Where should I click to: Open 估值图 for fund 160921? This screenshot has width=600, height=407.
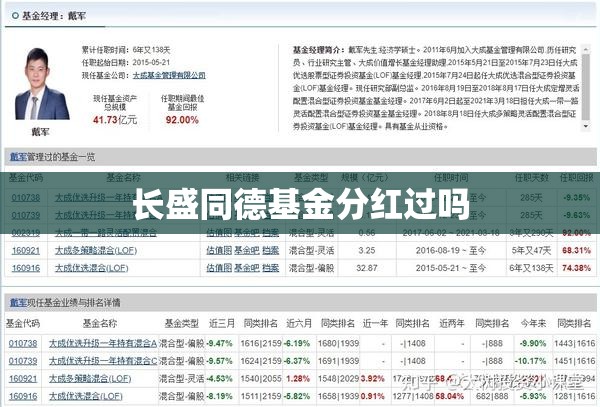coord(219,251)
